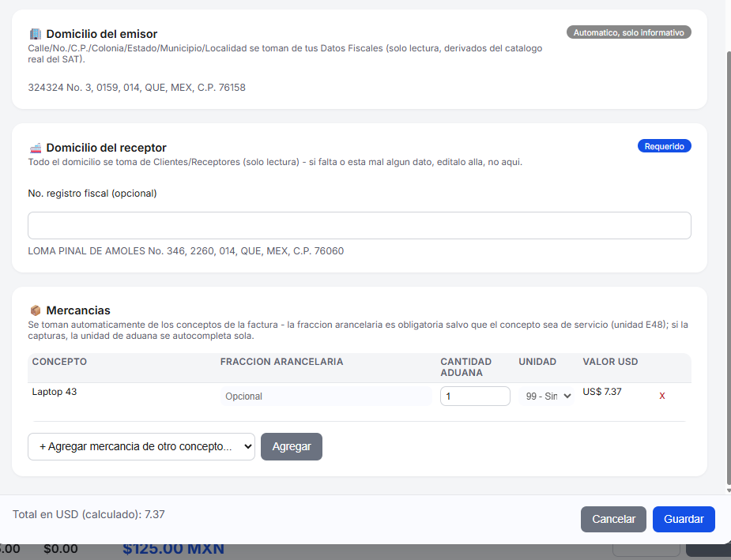Click the Fraccion arancelaria Opcional field
The image size is (731, 560).
[326, 396]
